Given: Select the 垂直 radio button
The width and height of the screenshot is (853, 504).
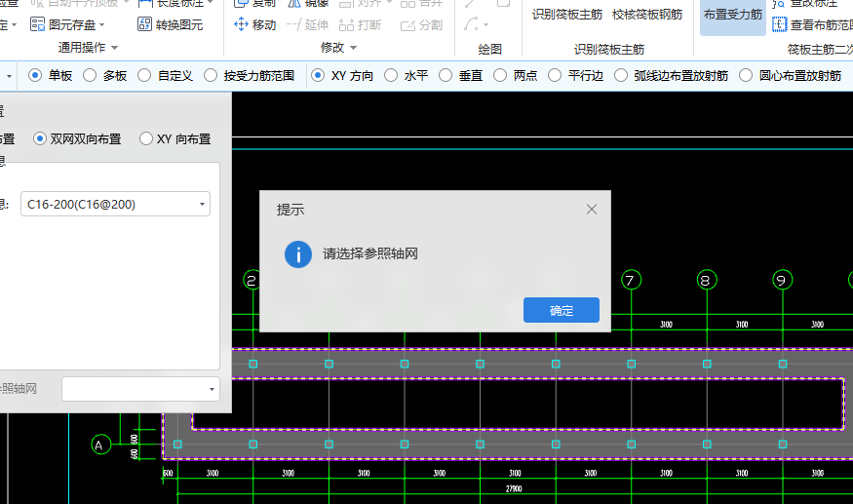Looking at the screenshot, I should click(446, 75).
